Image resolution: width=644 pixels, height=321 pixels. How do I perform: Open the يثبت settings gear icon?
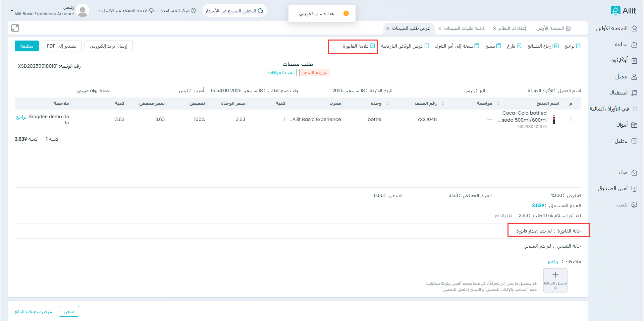click(634, 205)
